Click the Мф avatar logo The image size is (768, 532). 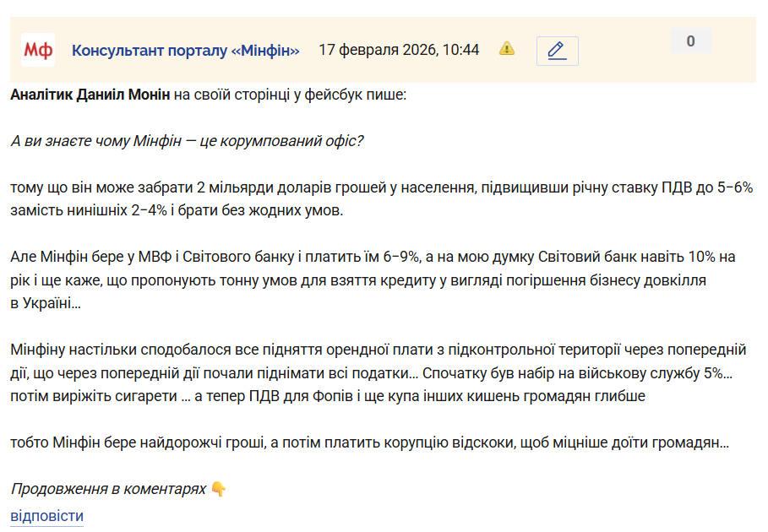coord(38,51)
